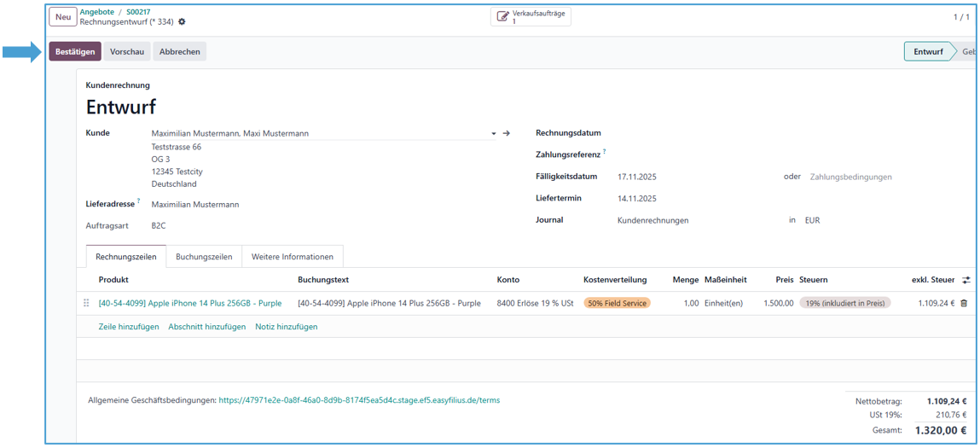Open the gear actions menu beside Rechnungsentwurf
Screen dimensions: 980x448
point(182,22)
